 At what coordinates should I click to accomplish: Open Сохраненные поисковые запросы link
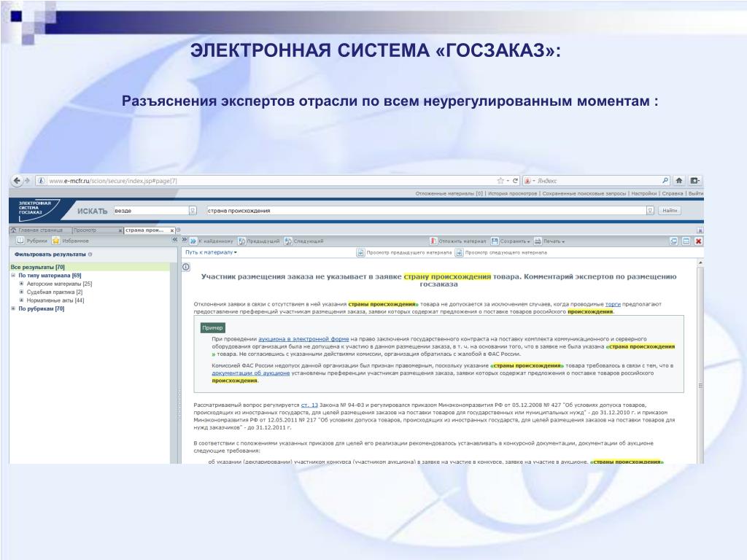(x=584, y=194)
